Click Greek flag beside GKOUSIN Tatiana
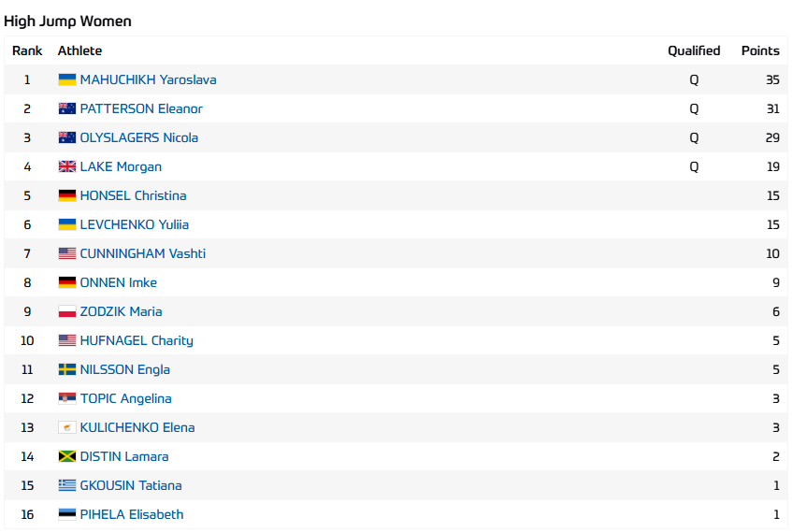Image resolution: width=792 pixels, height=532 pixels. click(66, 486)
